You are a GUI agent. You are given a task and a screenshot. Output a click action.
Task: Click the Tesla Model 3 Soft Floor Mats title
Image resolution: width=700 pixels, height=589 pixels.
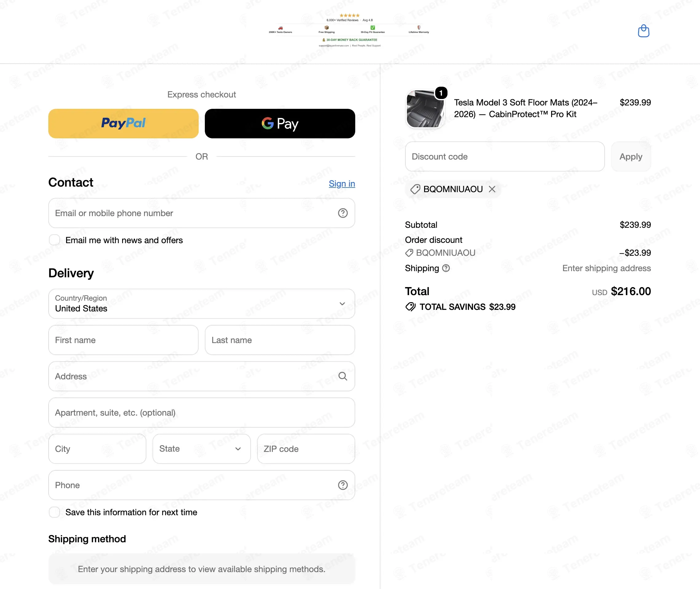(x=526, y=108)
